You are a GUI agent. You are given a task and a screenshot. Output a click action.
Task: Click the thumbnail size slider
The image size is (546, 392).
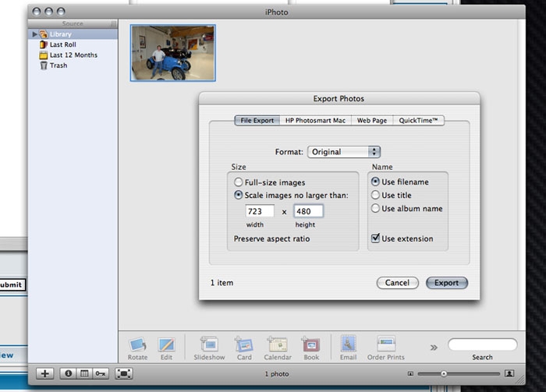pos(459,374)
